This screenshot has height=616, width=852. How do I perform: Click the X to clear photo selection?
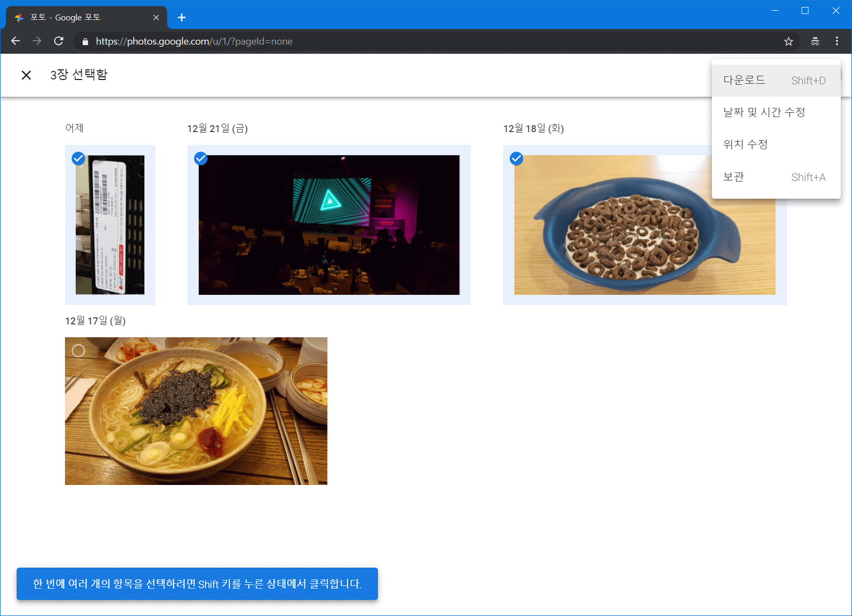26,75
